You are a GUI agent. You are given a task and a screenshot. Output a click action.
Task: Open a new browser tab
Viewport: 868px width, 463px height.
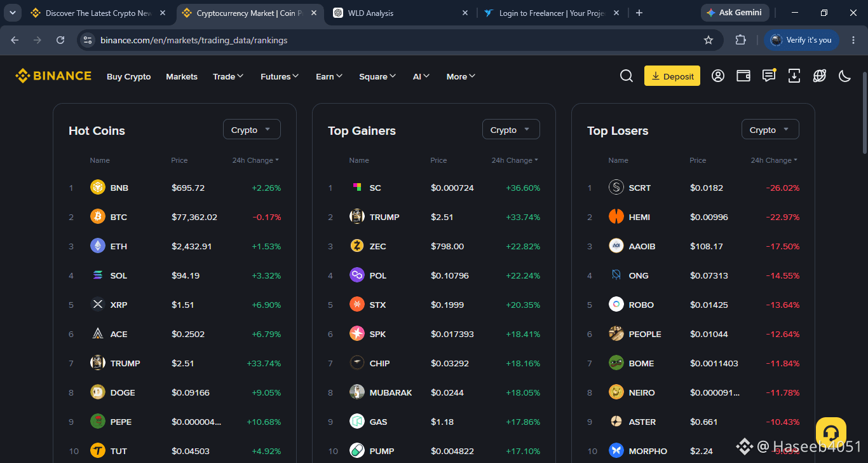click(x=639, y=13)
